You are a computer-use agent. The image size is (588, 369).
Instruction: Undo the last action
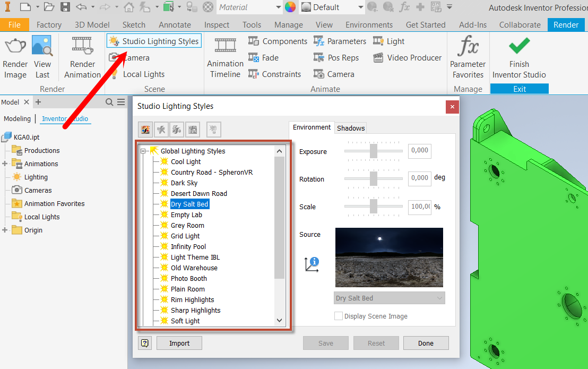coord(81,7)
